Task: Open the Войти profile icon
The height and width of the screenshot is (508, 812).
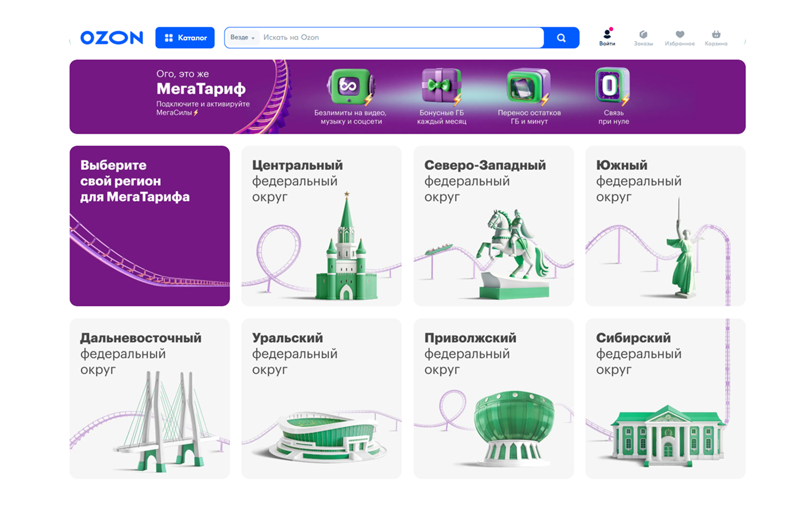Action: 607,37
